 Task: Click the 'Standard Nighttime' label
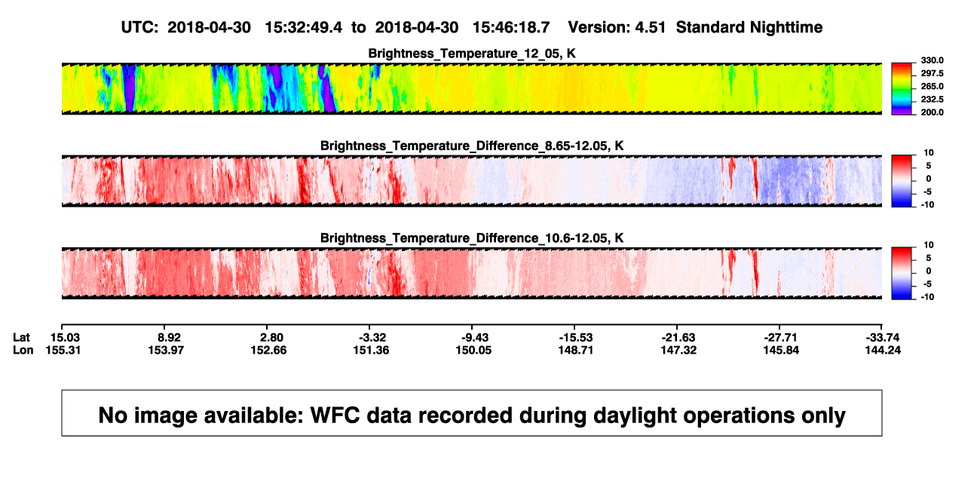pos(749,27)
